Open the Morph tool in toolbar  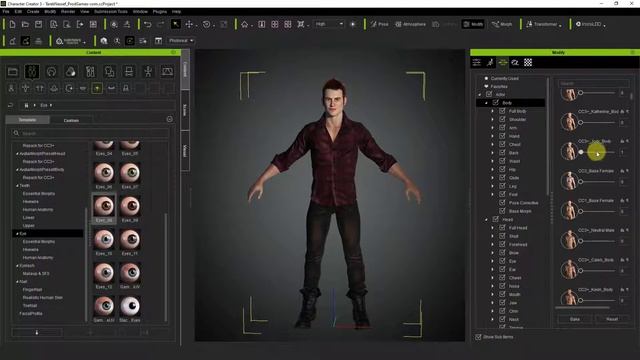(x=502, y=24)
